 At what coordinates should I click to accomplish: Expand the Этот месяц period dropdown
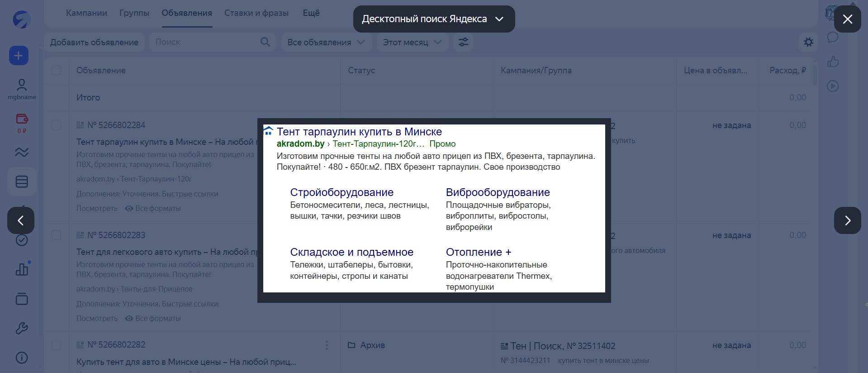(x=412, y=42)
